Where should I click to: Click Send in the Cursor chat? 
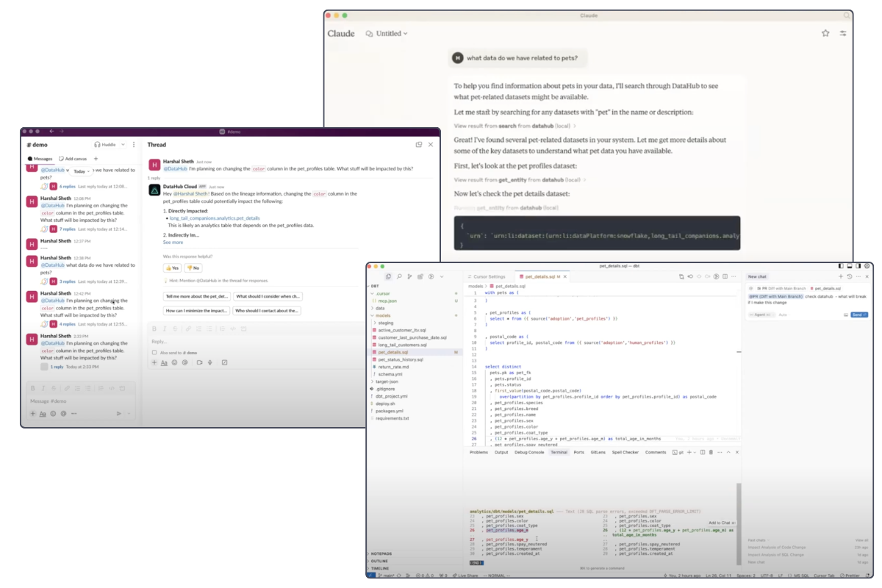[x=859, y=315]
